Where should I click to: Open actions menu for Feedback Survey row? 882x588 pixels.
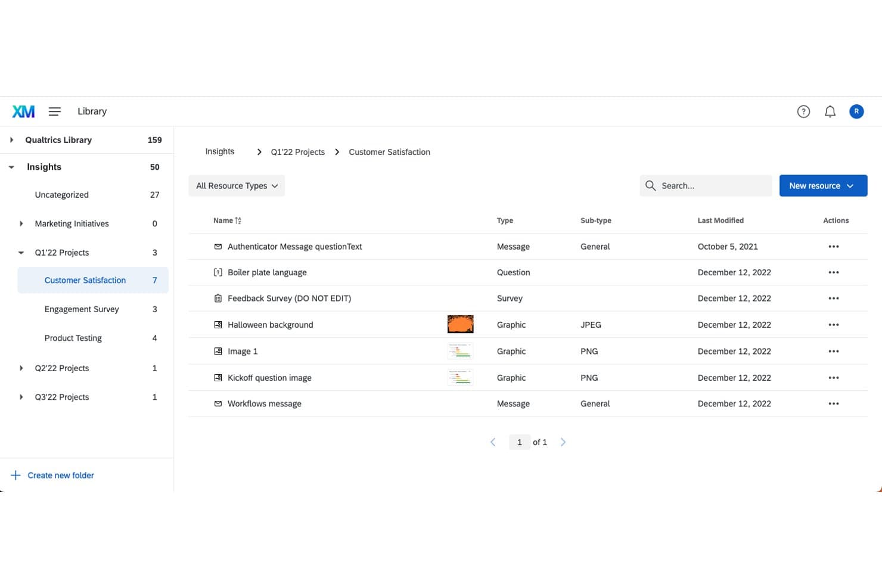(x=834, y=298)
